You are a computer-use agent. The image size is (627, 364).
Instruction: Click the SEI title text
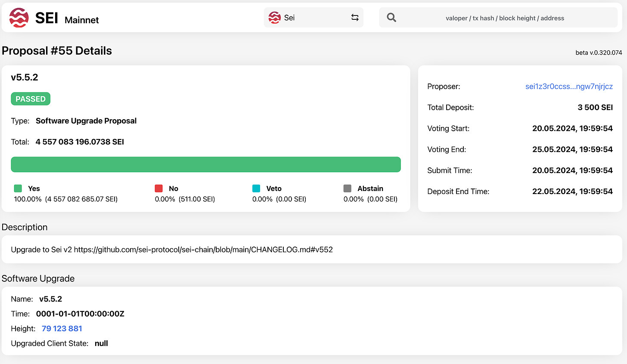47,18
